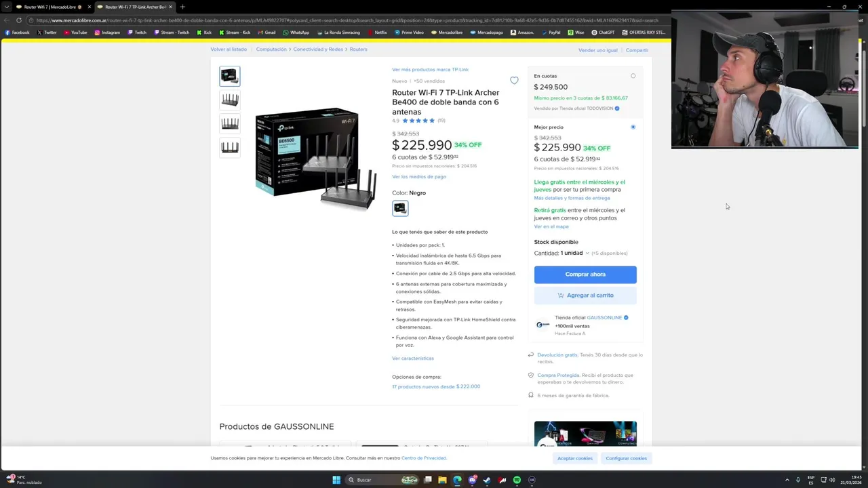The height and width of the screenshot is (488, 868).
Task: Click 'Volver al listado'
Action: 229,49
